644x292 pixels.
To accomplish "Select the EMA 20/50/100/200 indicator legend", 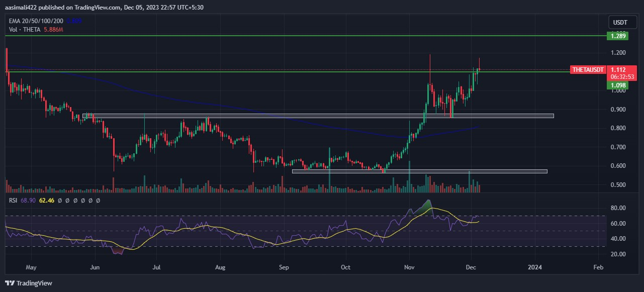I will pos(37,21).
